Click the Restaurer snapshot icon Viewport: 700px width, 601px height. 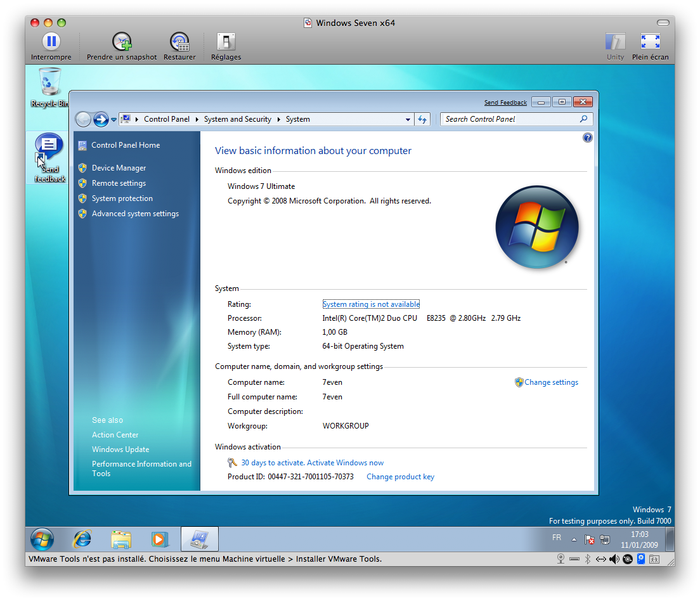pos(179,42)
